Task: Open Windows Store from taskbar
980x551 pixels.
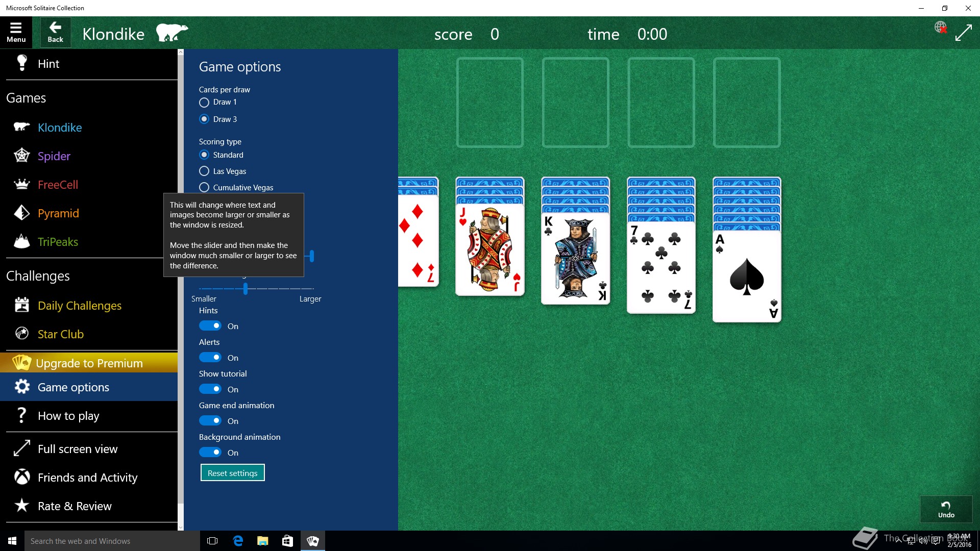Action: [287, 541]
